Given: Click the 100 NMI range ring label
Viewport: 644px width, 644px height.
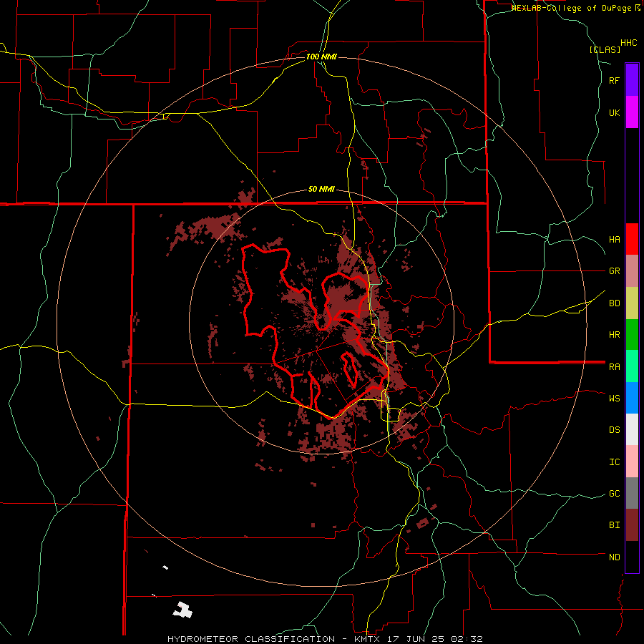Looking at the screenshot, I should pyautogui.click(x=321, y=57).
